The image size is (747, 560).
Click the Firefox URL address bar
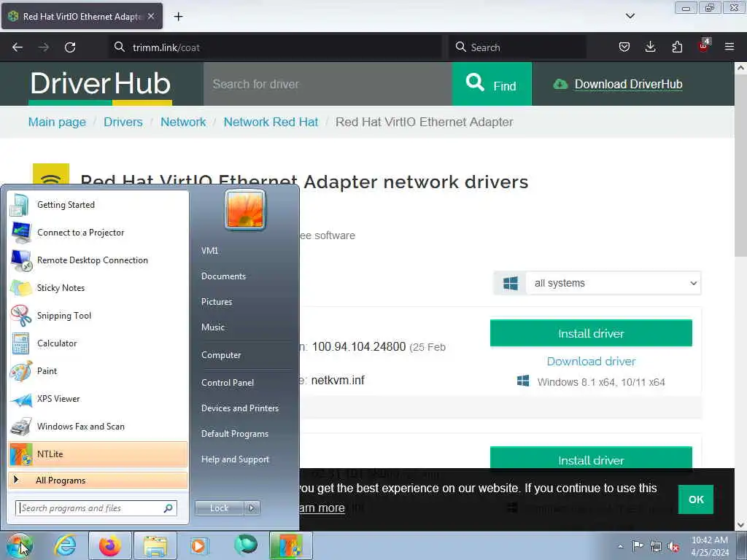(275, 47)
